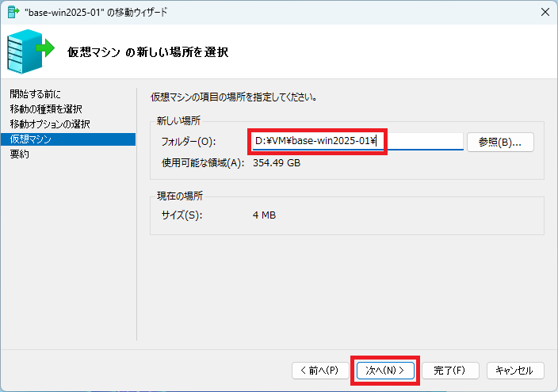Click the 354.49 GB available space value

(x=277, y=163)
